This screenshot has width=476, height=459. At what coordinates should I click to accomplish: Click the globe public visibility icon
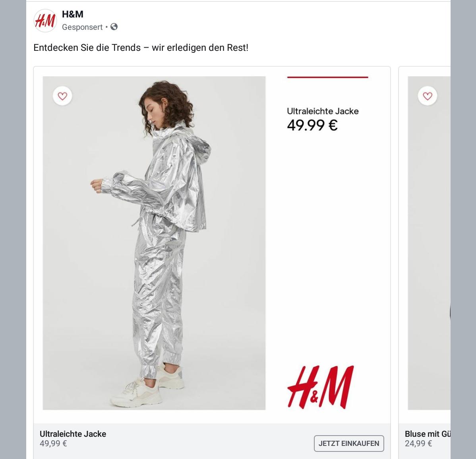(114, 27)
